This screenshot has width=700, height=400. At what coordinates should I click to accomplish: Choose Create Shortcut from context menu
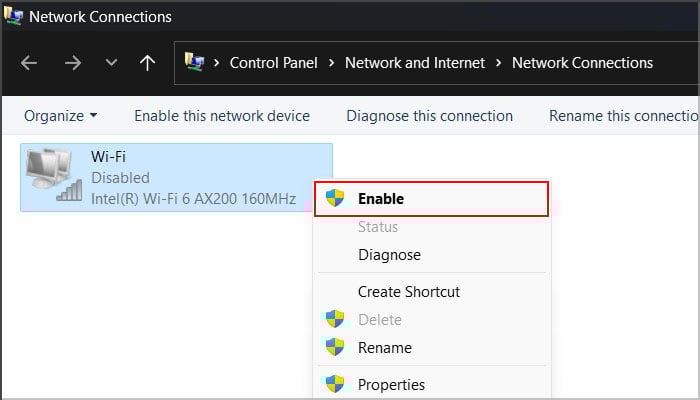click(409, 292)
